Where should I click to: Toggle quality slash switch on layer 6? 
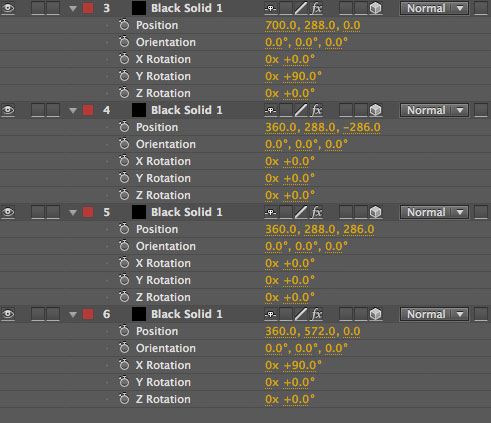pyautogui.click(x=301, y=314)
